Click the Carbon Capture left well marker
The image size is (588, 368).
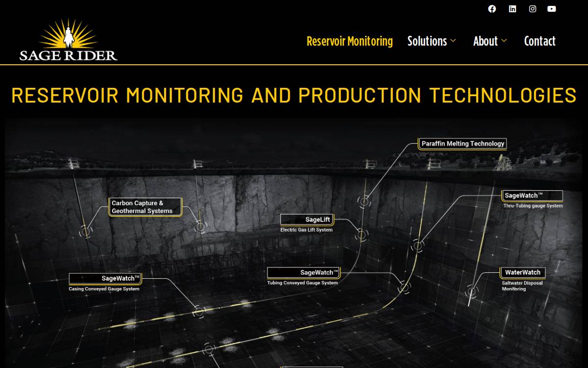(x=86, y=231)
